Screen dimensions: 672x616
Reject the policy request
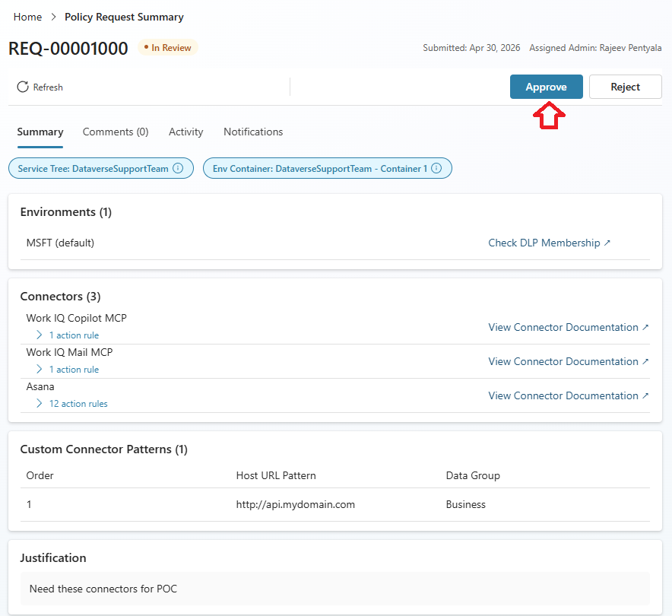click(626, 87)
